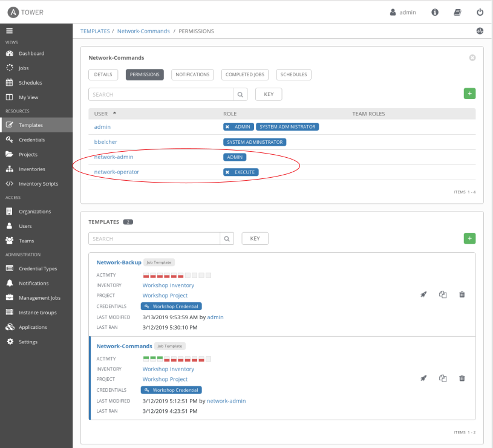The width and height of the screenshot is (493, 448).
Task: Open the bbelcher user link
Action: (x=106, y=142)
